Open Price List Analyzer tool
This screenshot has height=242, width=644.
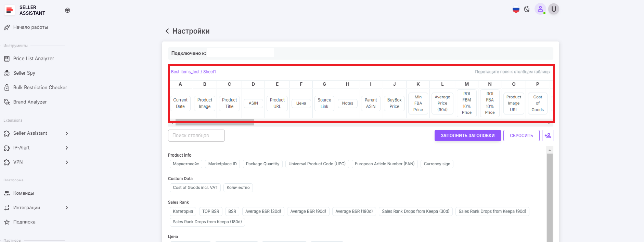pos(34,59)
